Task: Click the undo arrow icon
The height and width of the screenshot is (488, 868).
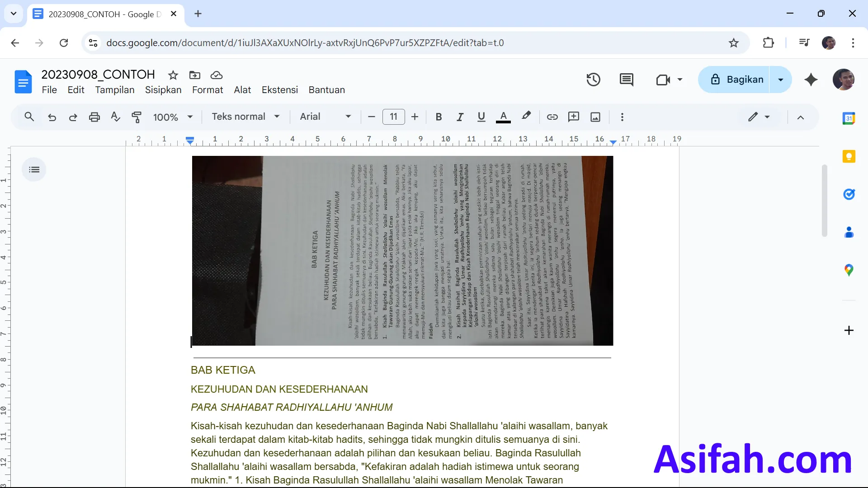Action: [x=52, y=117]
